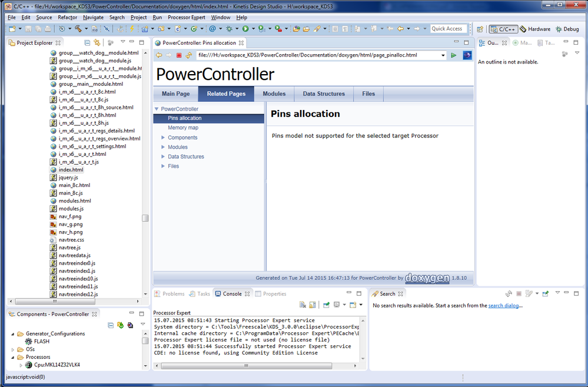Click the Build hammer icon
The height and width of the screenshot is (387, 588).
78,28
